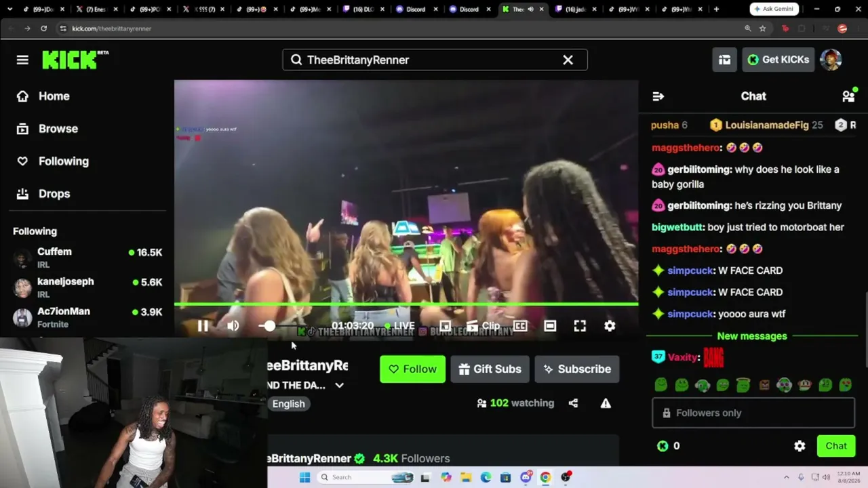Image resolution: width=868 pixels, height=488 pixels.
Task: Switch to first Discord tab
Action: click(x=416, y=9)
